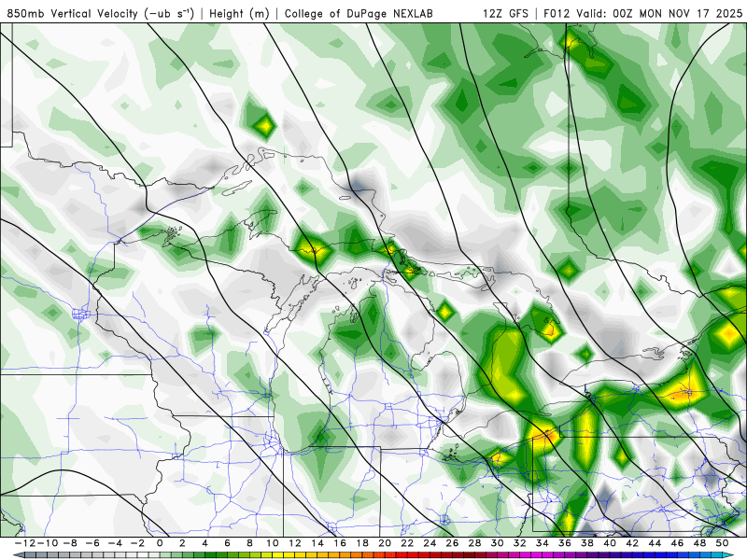This screenshot has width=747, height=560.
Task: Click the '28' color scale label
Action: [x=474, y=543]
